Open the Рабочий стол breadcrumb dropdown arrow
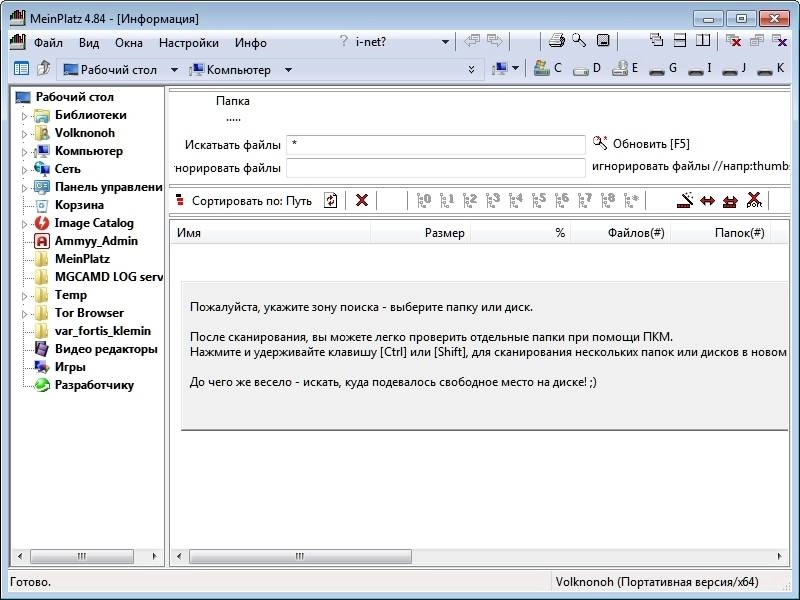Screen dimensions: 800x600 174,69
